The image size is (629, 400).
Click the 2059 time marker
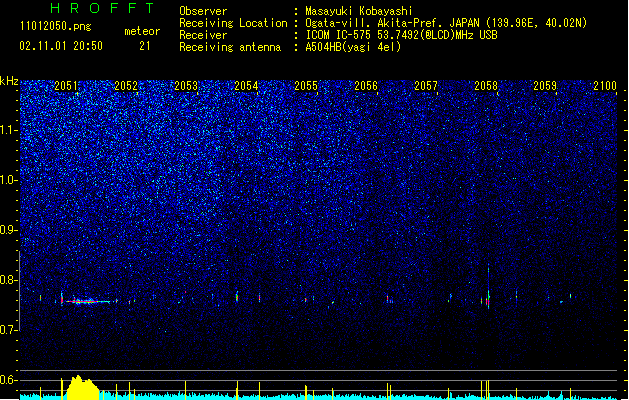[x=545, y=86]
